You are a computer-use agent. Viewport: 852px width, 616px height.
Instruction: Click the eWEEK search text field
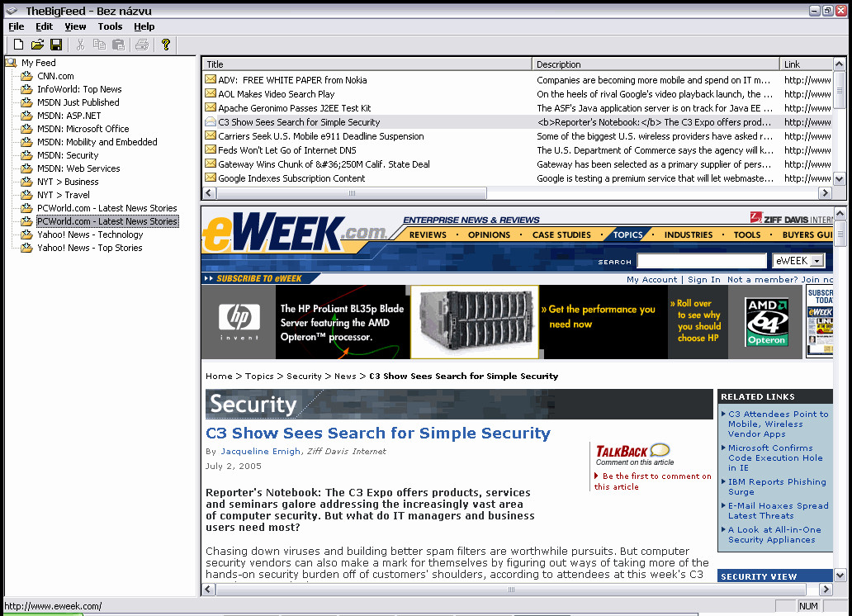click(x=702, y=261)
